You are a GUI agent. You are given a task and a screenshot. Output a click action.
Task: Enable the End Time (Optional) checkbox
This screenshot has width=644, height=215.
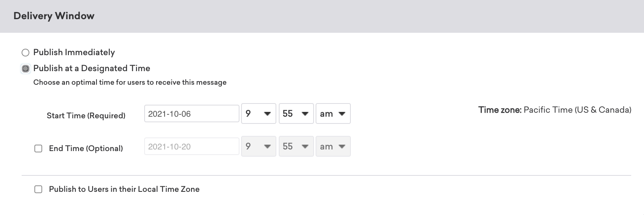tap(38, 149)
